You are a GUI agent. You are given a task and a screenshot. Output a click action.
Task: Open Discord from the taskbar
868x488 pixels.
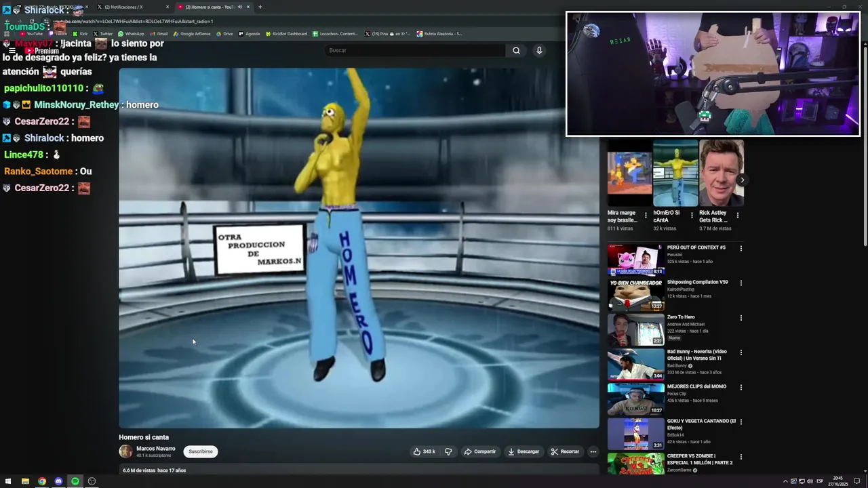coord(58,481)
